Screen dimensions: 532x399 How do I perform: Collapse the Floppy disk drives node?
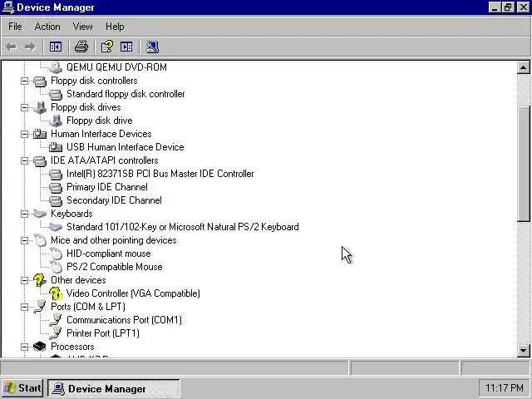[24, 107]
